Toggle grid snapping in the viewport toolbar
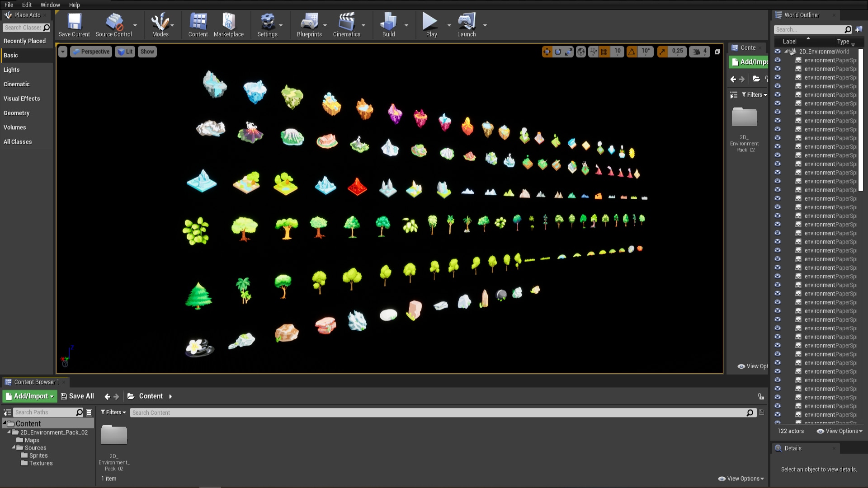The width and height of the screenshot is (868, 488). coord(604,52)
